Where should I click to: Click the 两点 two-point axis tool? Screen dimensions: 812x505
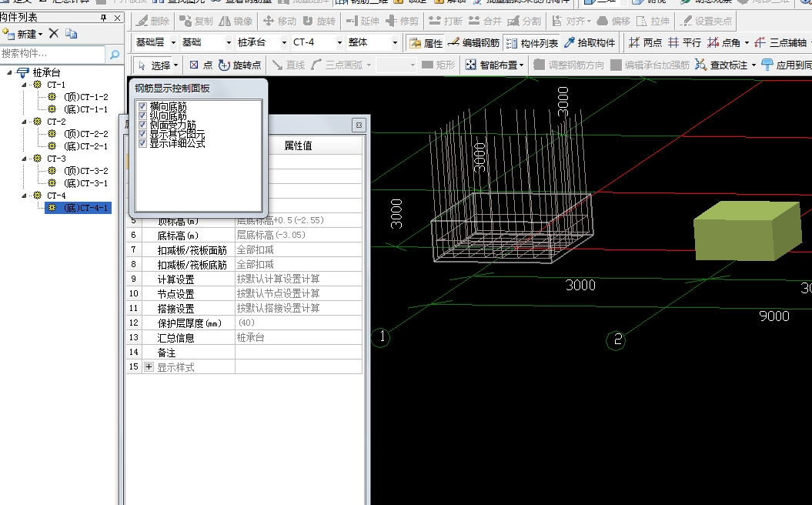pyautogui.click(x=645, y=43)
